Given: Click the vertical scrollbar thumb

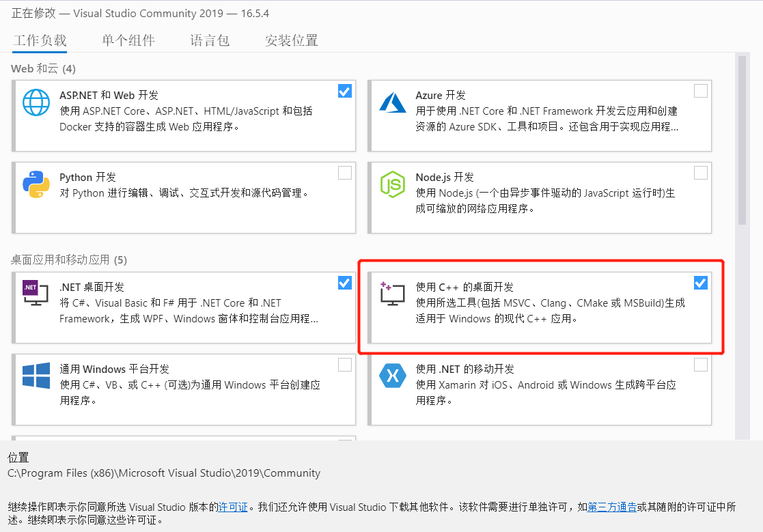Looking at the screenshot, I should click(742, 140).
